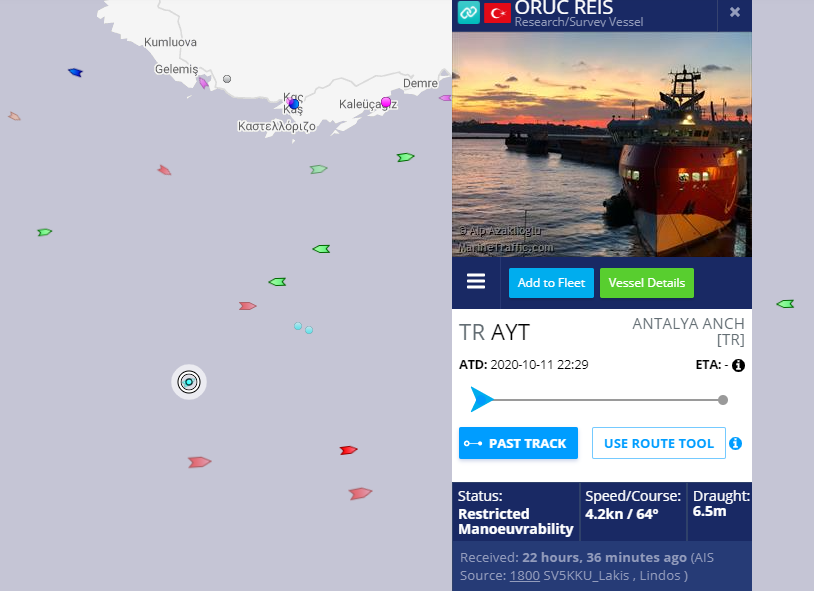
Task: Click the 1800 AIS source link
Action: (x=524, y=575)
